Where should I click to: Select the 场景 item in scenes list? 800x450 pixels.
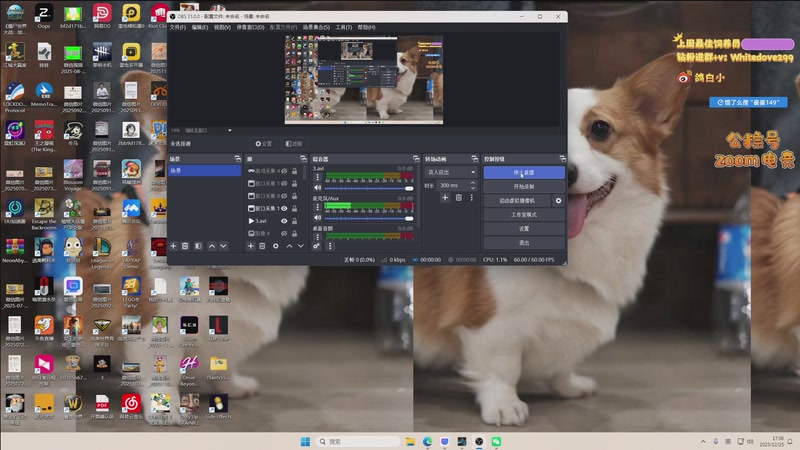tap(205, 170)
